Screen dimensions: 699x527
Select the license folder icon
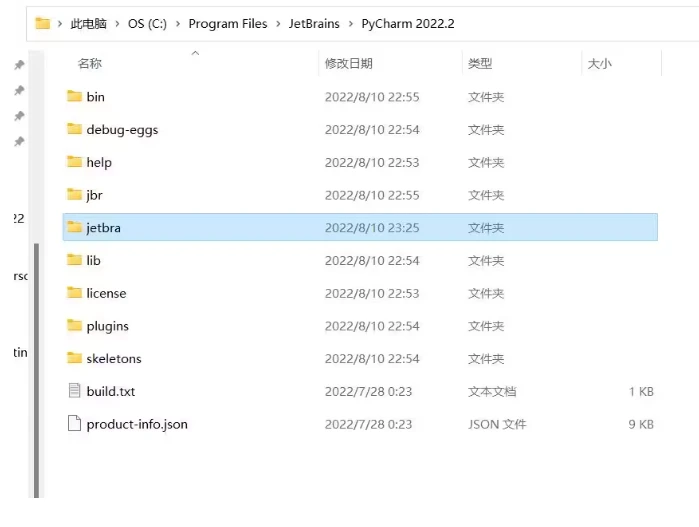tap(74, 293)
